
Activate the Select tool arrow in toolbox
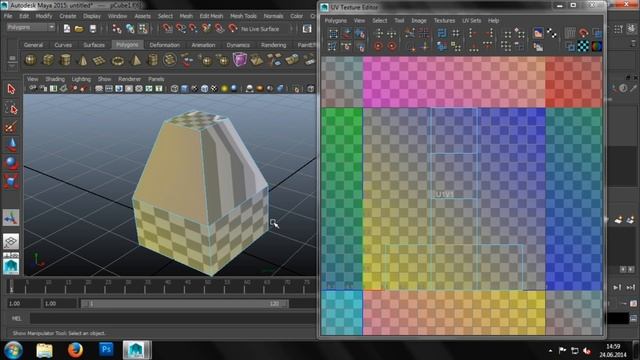[11, 89]
